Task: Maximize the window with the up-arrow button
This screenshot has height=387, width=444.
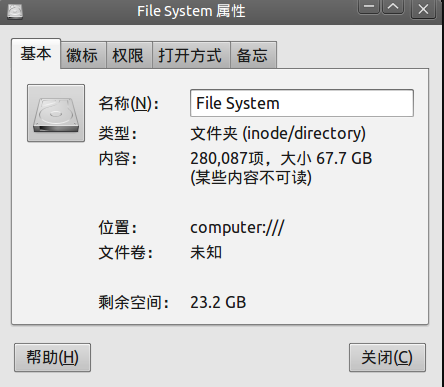Action: (x=393, y=7)
